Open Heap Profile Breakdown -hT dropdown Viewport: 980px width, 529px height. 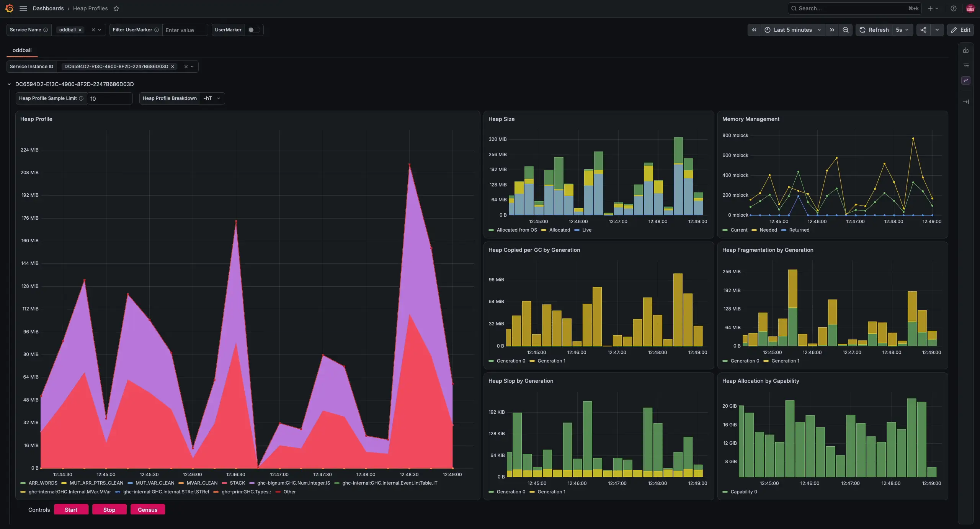point(212,98)
